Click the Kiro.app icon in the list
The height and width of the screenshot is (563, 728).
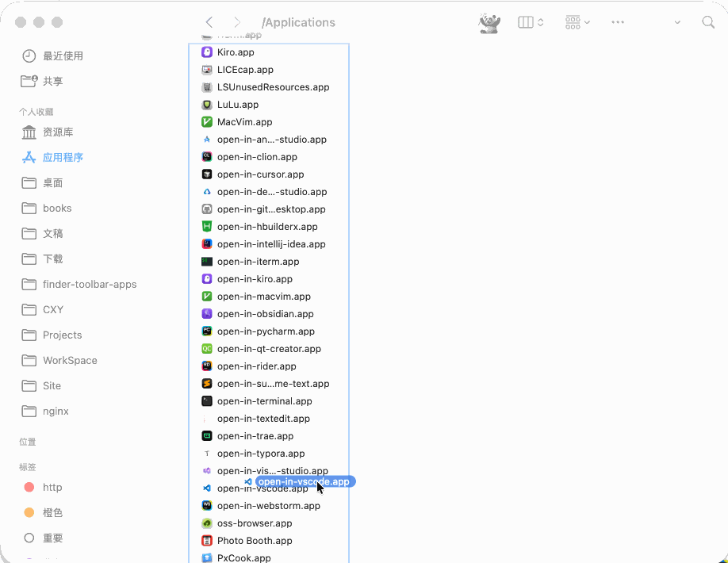(x=207, y=52)
